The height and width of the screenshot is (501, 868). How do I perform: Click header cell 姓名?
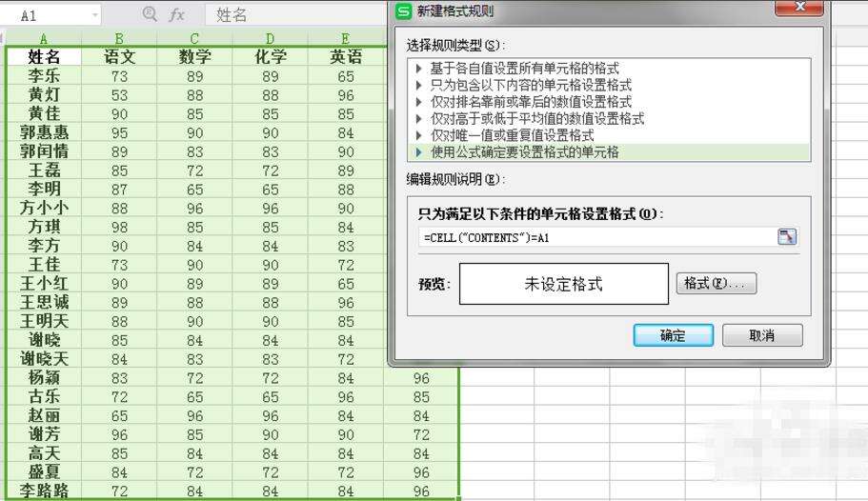[44, 56]
